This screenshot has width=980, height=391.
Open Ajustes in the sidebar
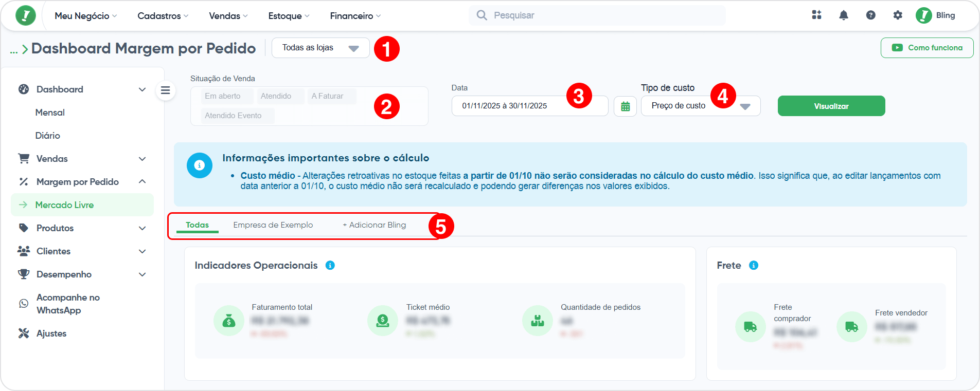[51, 333]
